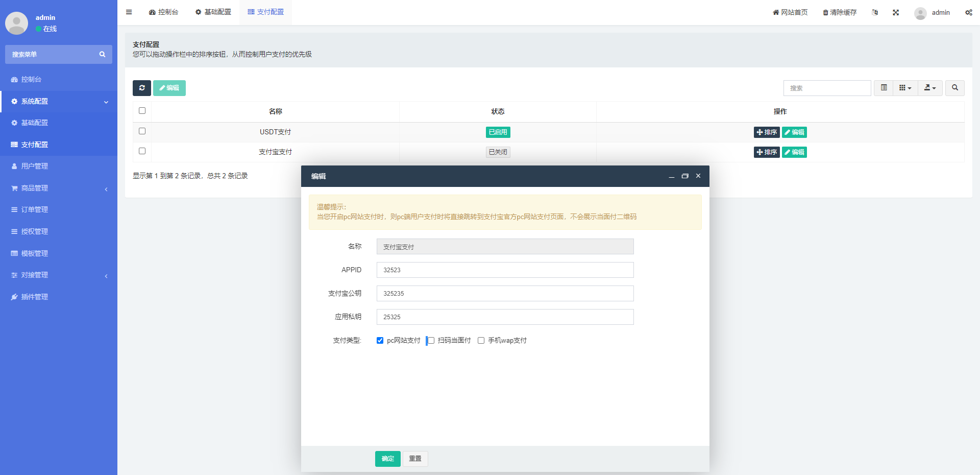The width and height of the screenshot is (980, 475).
Task: Click the 已关闭 status of 支付宝支付
Action: (498, 152)
